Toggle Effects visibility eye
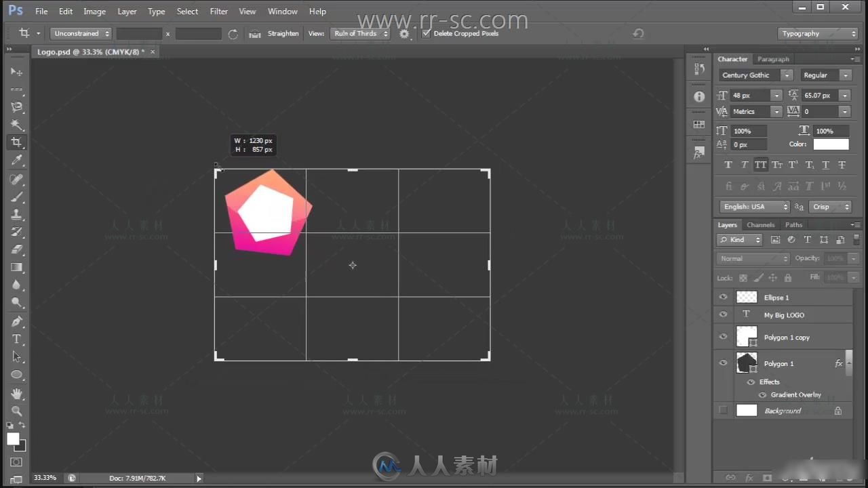This screenshot has width=868, height=488. point(751,382)
